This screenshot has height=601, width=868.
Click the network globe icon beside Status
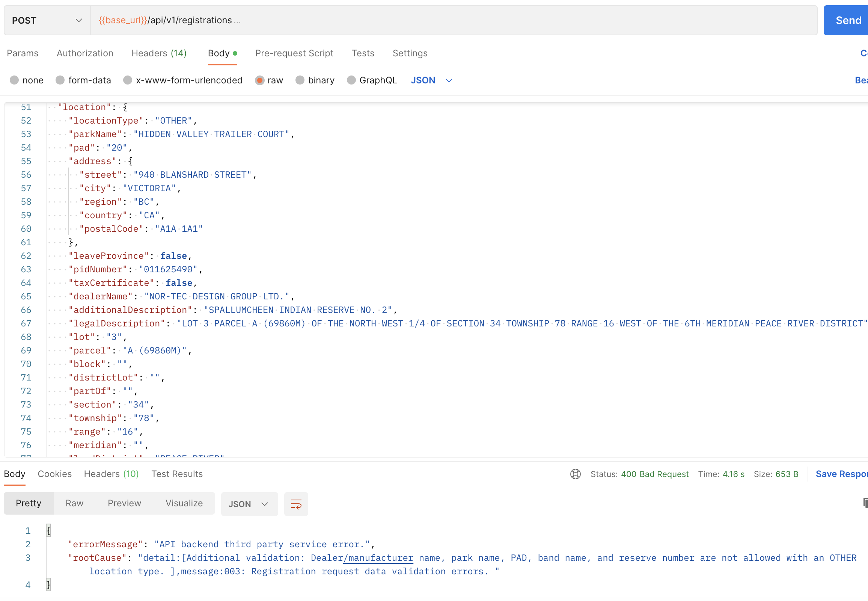[x=575, y=474]
